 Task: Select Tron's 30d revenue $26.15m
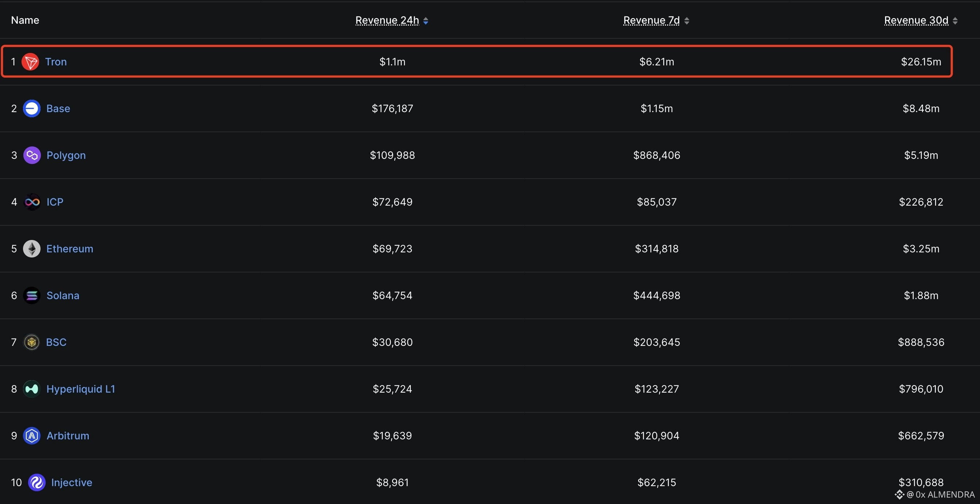click(x=921, y=62)
